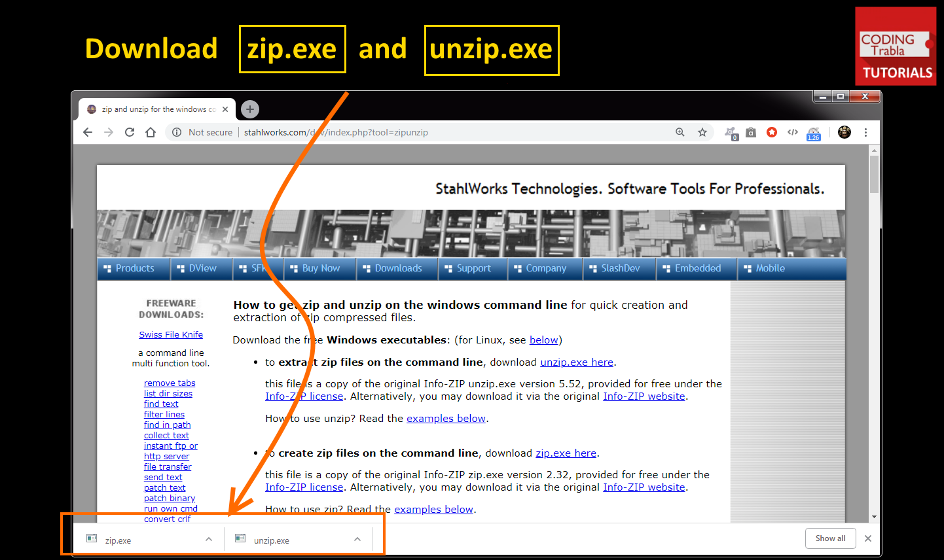This screenshot has width=944, height=560.
Task: Download via the zip.exe here link
Action: 566,453
